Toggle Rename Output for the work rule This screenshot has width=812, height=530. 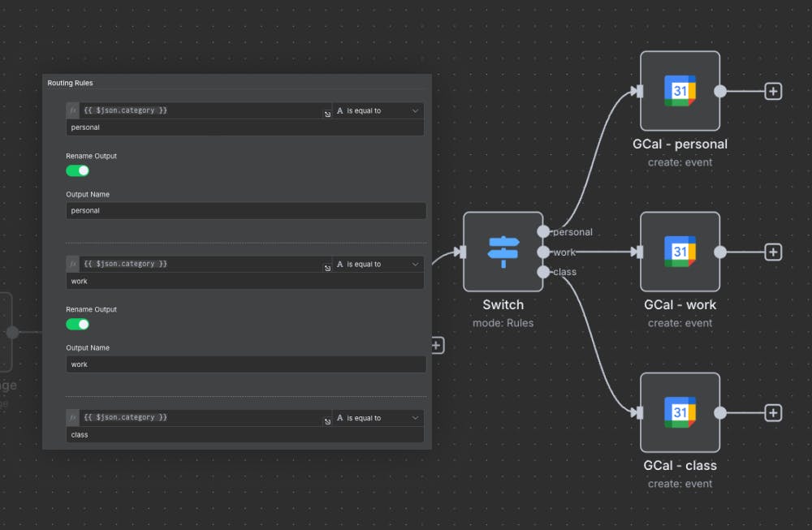[77, 325]
